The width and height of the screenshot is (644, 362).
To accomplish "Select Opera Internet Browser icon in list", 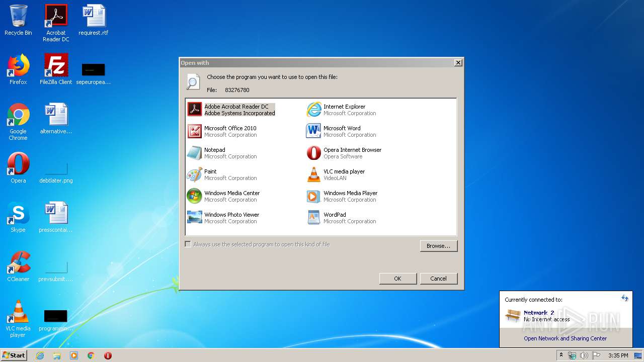I will point(314,152).
